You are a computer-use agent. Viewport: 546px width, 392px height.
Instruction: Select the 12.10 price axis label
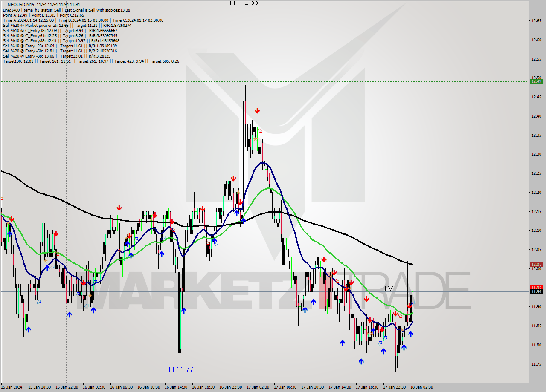click(x=536, y=230)
